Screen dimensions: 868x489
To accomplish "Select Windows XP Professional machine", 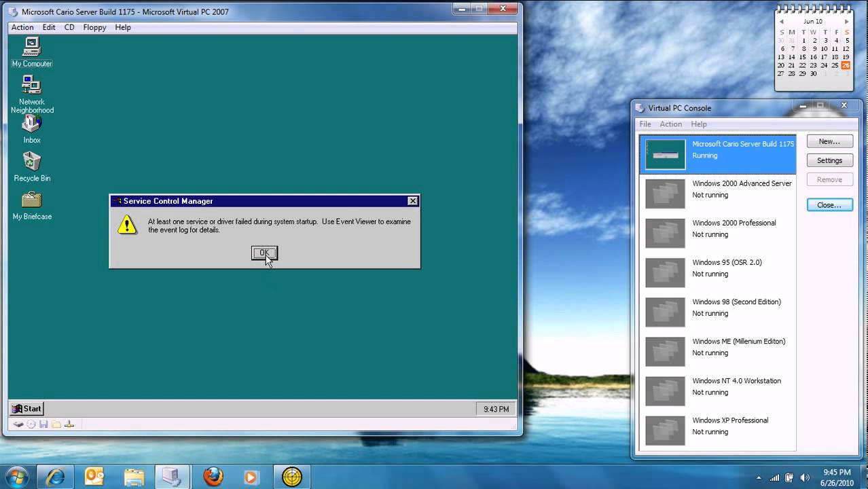I will pos(718,431).
